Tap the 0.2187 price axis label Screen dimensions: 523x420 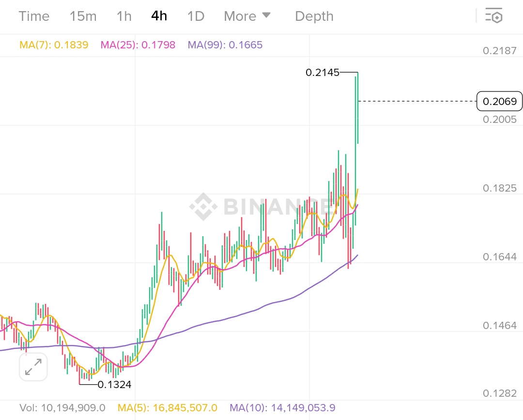tap(500, 51)
